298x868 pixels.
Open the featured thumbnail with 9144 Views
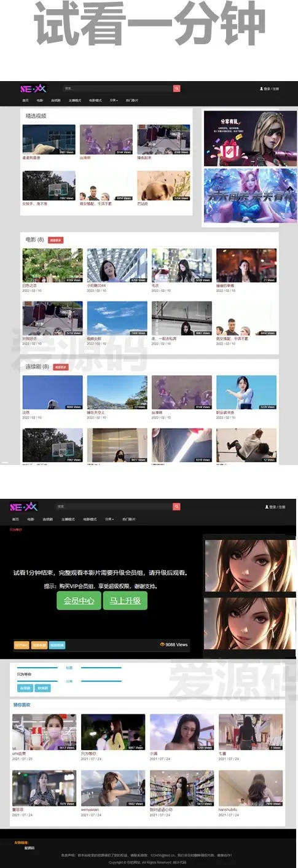click(x=106, y=139)
